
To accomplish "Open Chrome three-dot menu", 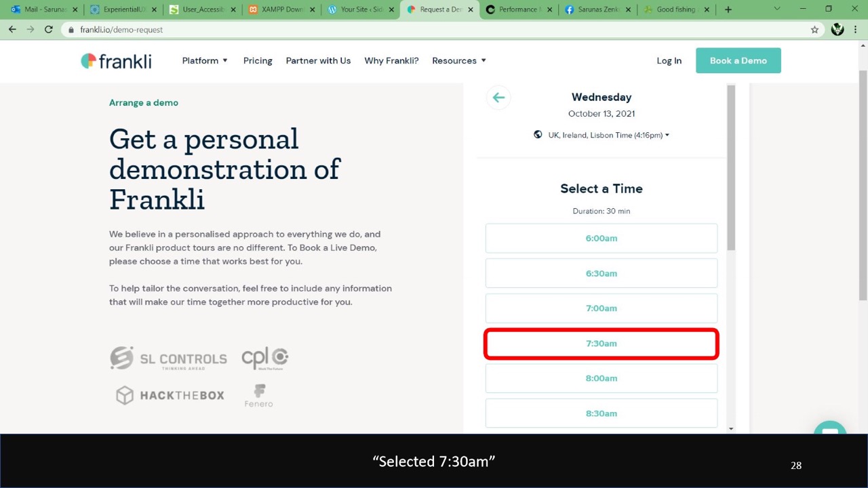I will 856,30.
